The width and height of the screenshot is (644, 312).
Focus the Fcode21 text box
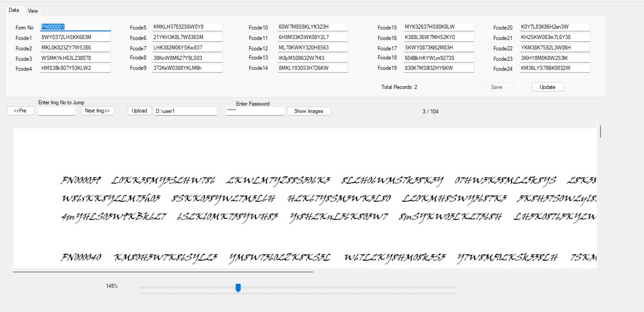coord(555,37)
